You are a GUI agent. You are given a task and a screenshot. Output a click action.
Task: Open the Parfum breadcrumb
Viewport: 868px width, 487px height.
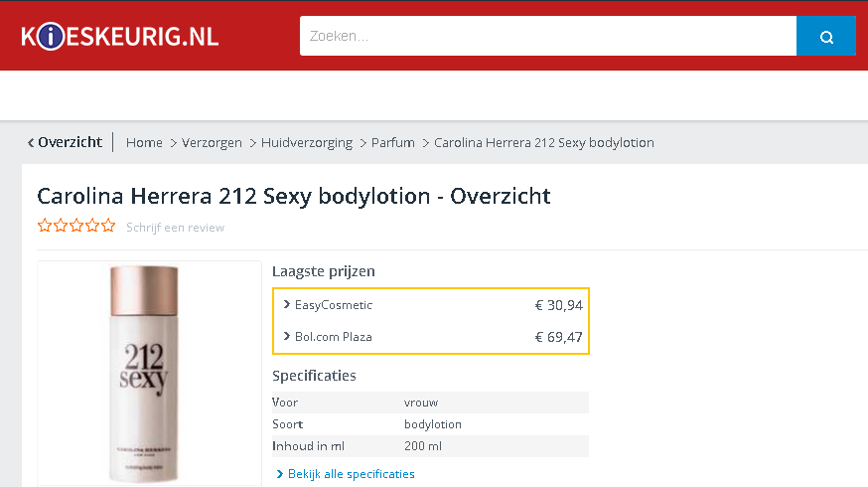(393, 143)
